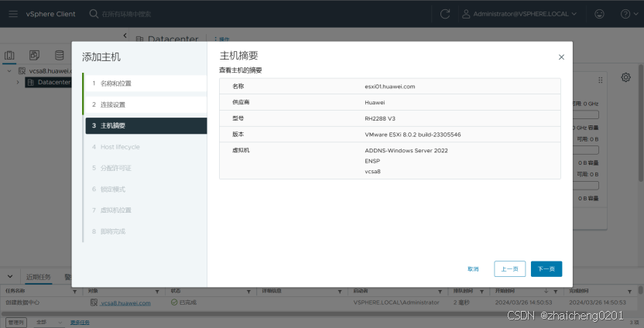Open the vcsa8.huawei.com task object link
The width and height of the screenshot is (644, 328).
tap(125, 303)
